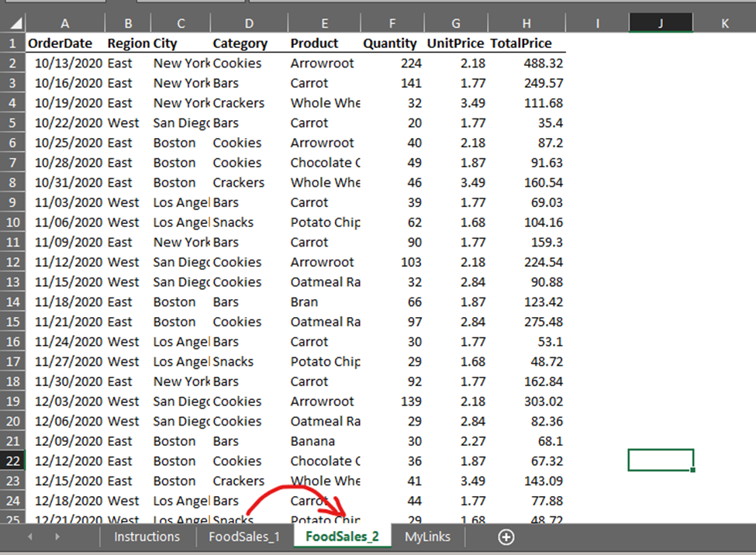Select the cell with date 10/13/2020
Screen dimensions: 756x555
coord(64,63)
